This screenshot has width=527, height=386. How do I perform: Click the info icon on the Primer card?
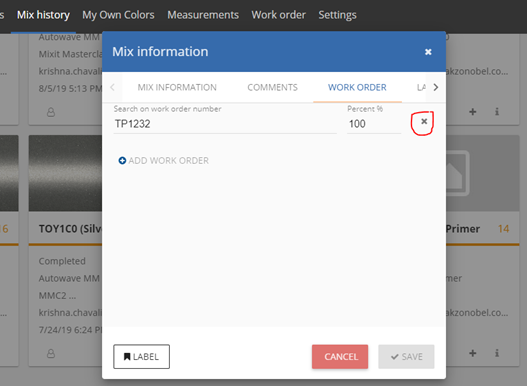(497, 353)
